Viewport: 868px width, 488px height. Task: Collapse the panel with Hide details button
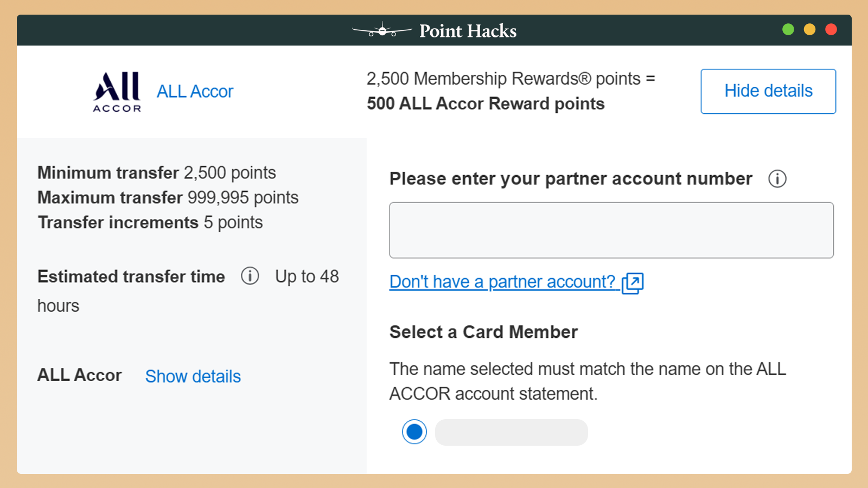click(768, 91)
